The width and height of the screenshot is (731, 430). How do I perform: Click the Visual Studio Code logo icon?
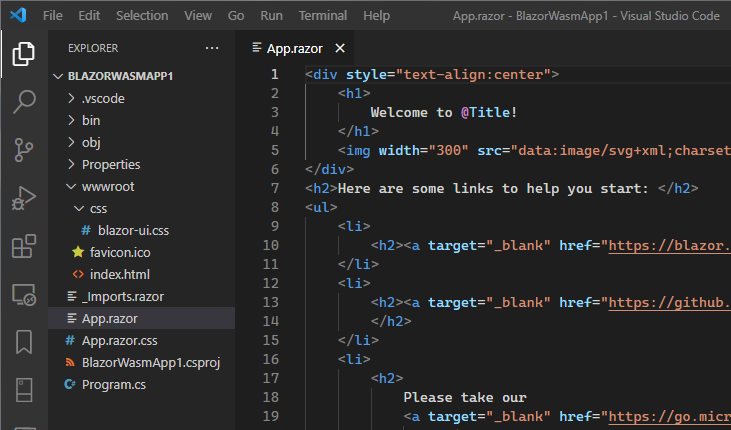tap(18, 15)
